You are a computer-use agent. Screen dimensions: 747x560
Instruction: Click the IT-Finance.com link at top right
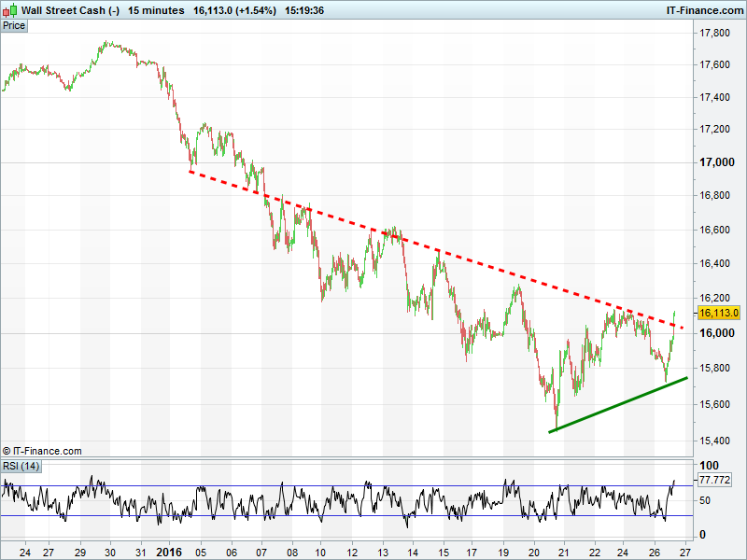pyautogui.click(x=701, y=10)
